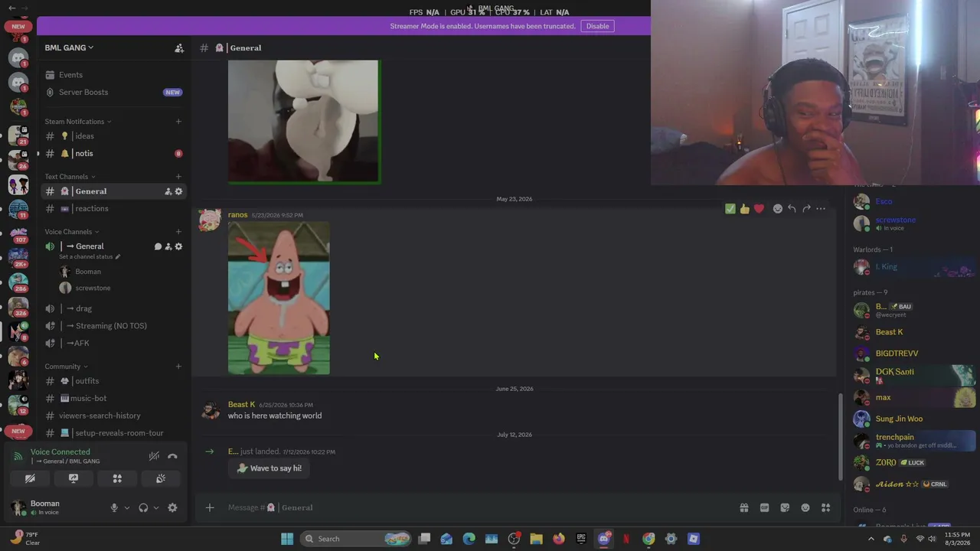The height and width of the screenshot is (551, 980).
Task: Open BML GANG server menu dropdown
Action: click(69, 47)
